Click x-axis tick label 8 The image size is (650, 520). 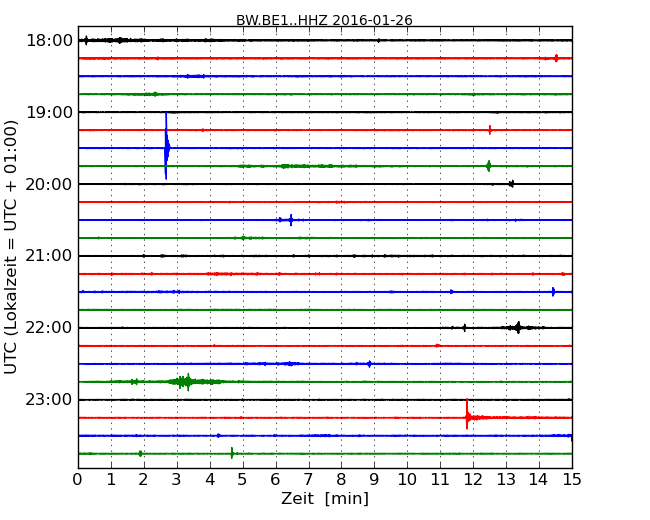tap(342, 479)
